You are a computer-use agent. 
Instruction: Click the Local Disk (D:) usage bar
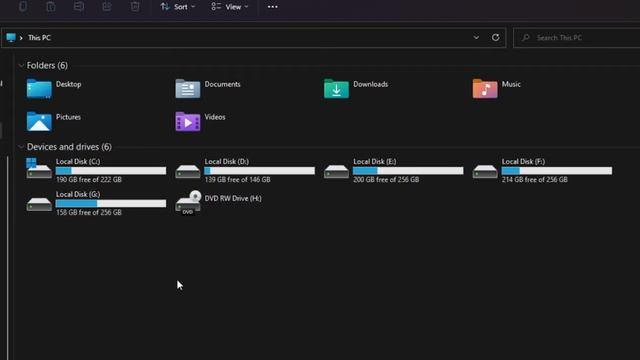[260, 171]
